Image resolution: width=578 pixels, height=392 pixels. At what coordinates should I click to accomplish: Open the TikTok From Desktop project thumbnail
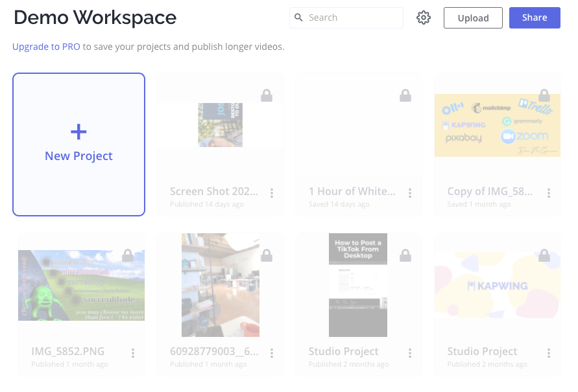(x=358, y=285)
